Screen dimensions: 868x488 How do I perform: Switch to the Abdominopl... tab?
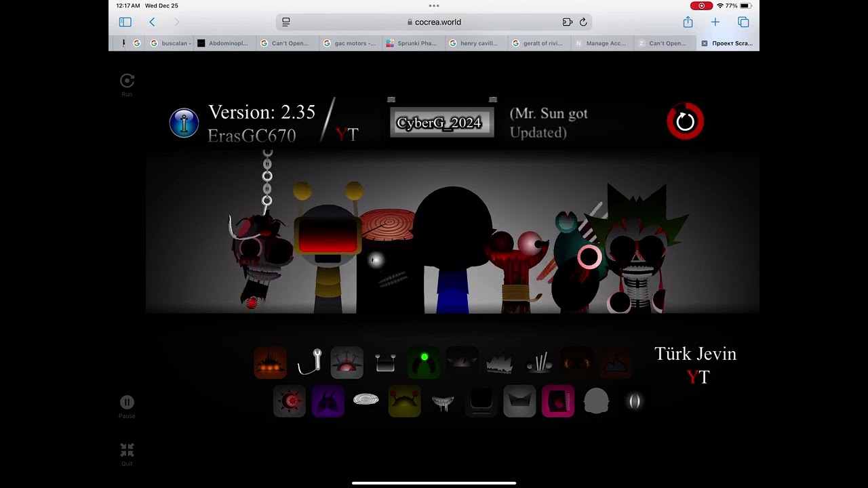pos(224,43)
